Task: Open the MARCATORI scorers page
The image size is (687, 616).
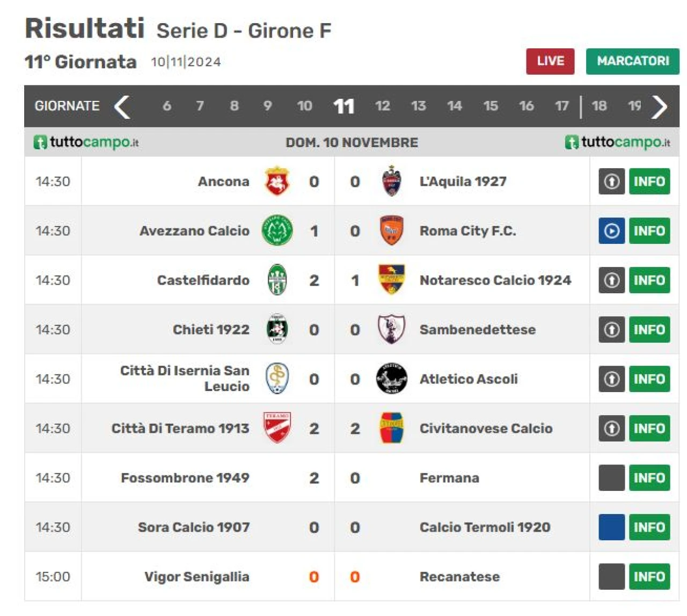Action: point(632,61)
